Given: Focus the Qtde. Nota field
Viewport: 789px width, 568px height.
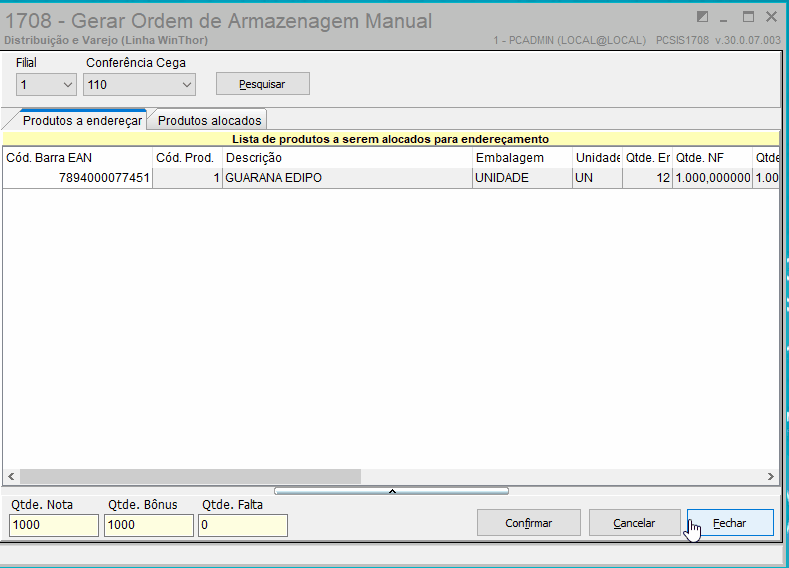Looking at the screenshot, I should click(54, 525).
